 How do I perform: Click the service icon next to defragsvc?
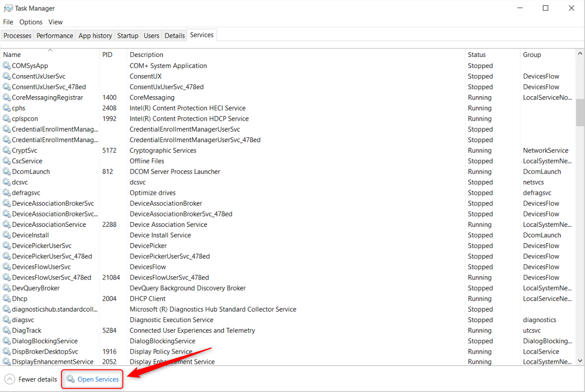click(7, 192)
